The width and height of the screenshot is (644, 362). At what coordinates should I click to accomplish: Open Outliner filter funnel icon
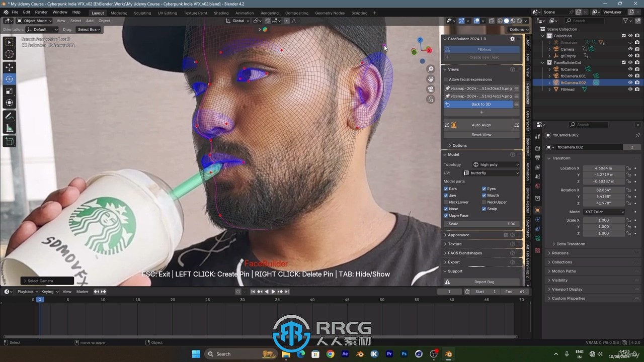626,21
